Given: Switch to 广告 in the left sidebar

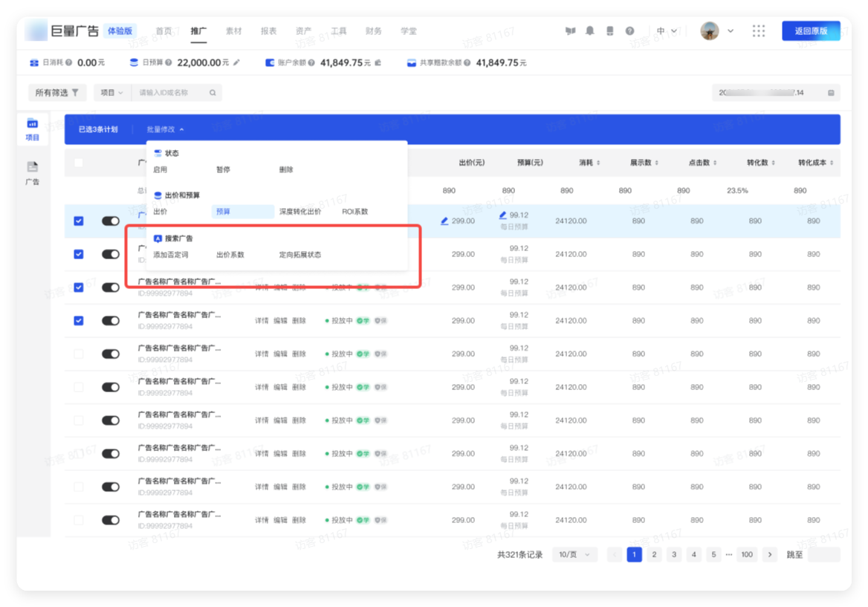Looking at the screenshot, I should coord(32,173).
